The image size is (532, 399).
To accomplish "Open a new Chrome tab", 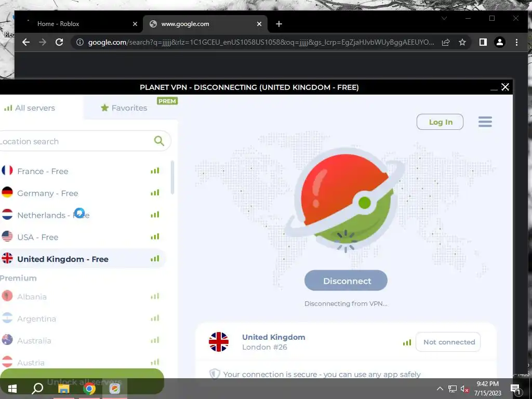I will 278,24.
